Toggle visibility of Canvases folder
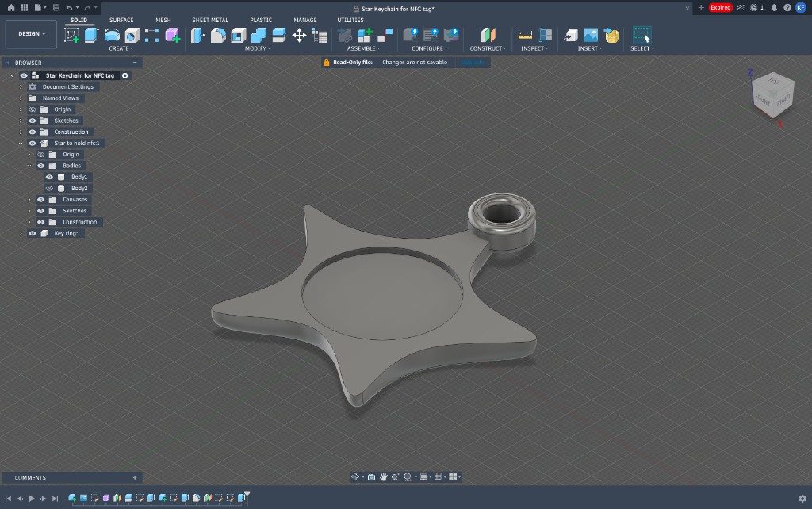The height and width of the screenshot is (509, 812). coord(41,199)
